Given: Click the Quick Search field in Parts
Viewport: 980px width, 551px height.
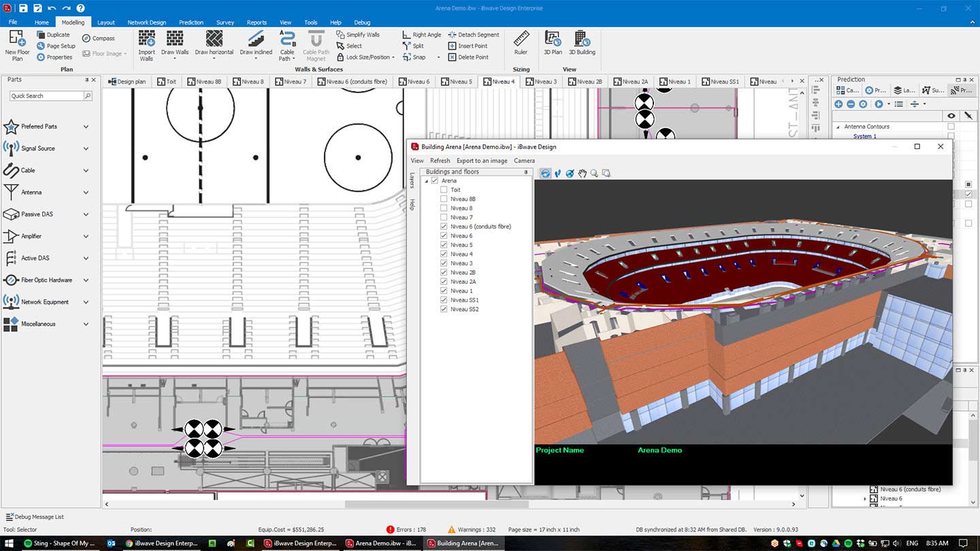Looking at the screenshot, I should (x=46, y=96).
